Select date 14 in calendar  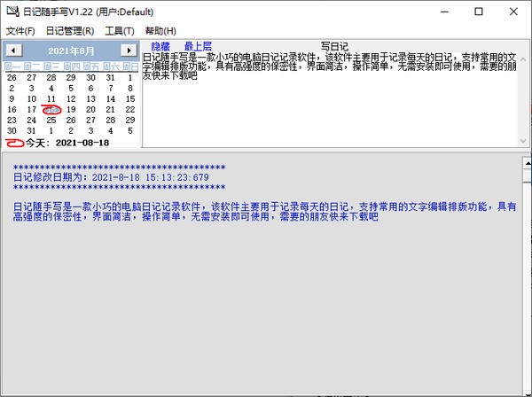(111, 99)
